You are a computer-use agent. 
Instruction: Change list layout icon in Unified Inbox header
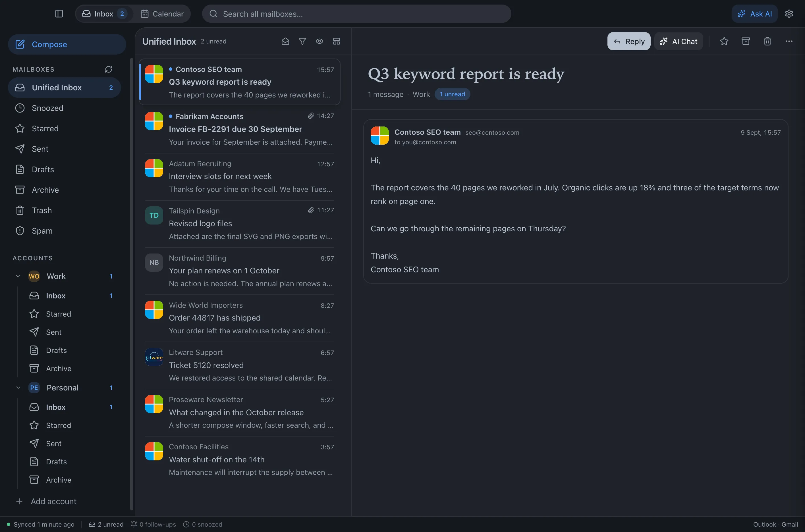(336, 41)
